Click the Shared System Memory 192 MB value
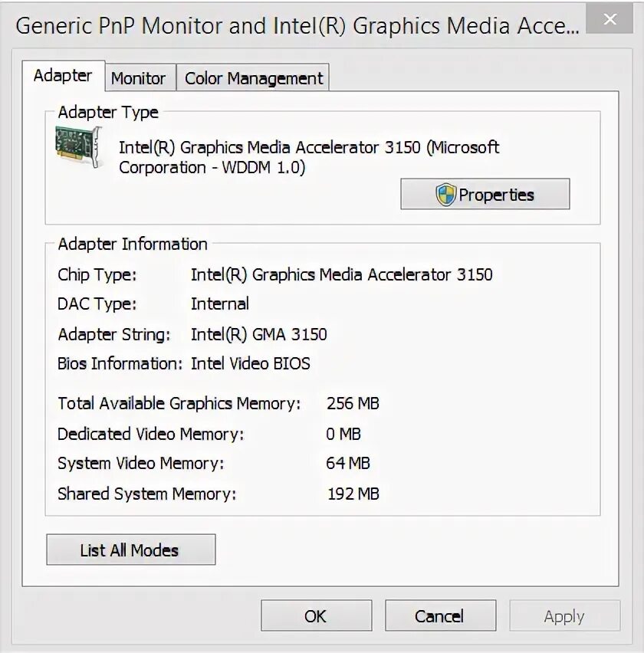The image size is (644, 653). click(x=353, y=494)
